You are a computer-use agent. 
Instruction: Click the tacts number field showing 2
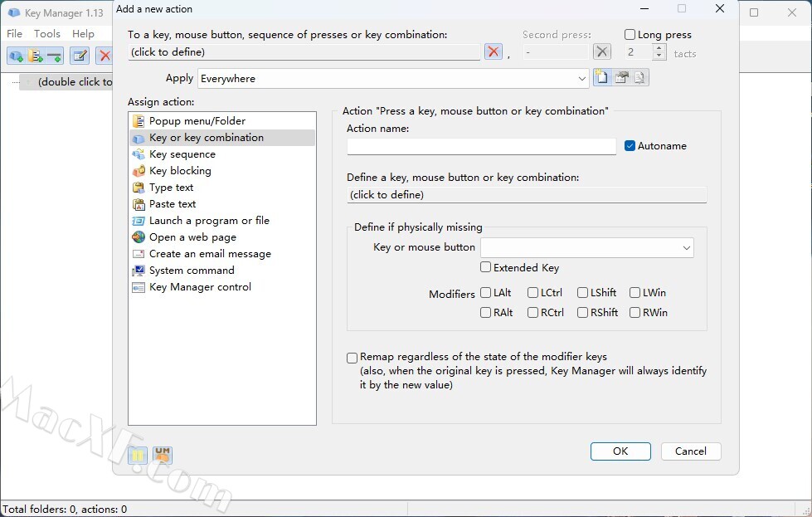tap(638, 51)
